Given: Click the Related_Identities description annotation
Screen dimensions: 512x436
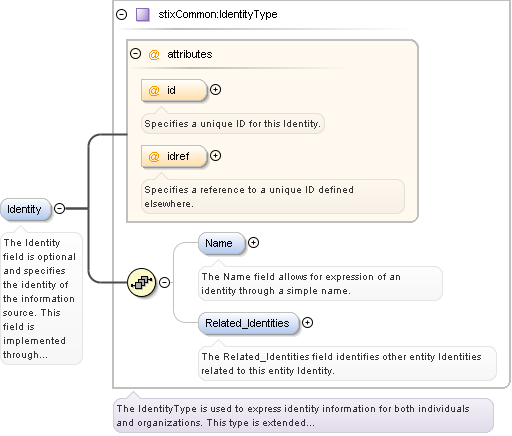Looking at the screenshot, I should 347,364.
